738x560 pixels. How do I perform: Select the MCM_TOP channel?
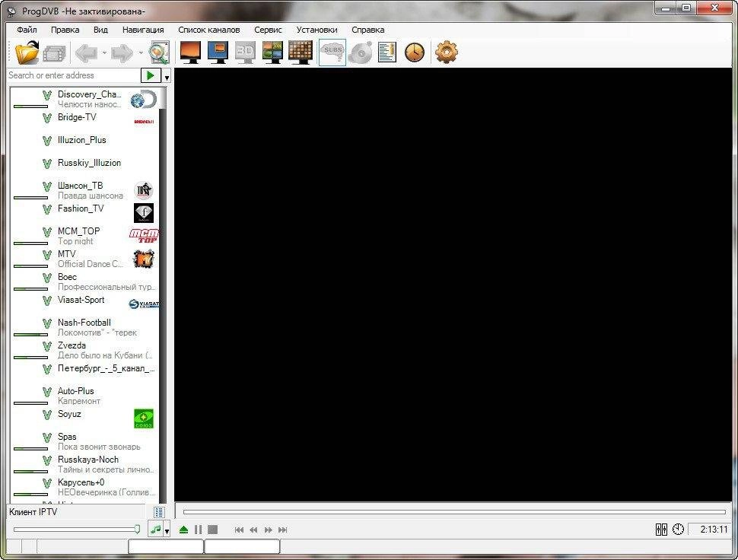tap(84, 236)
